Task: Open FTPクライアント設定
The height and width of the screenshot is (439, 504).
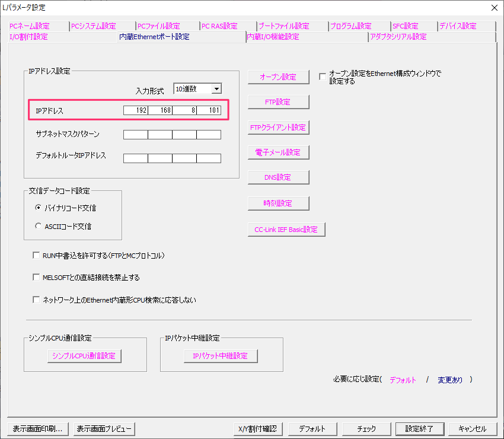Action: [x=278, y=128]
